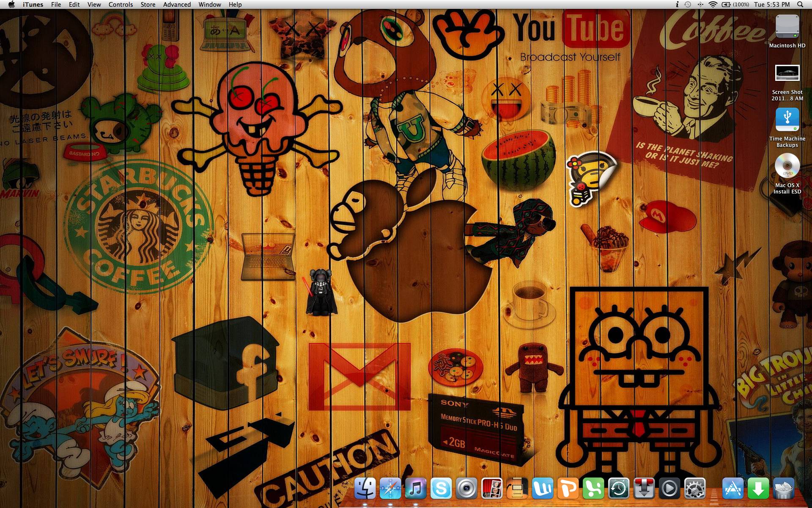Select the Macintosh HD desktop drive

pyautogui.click(x=787, y=31)
